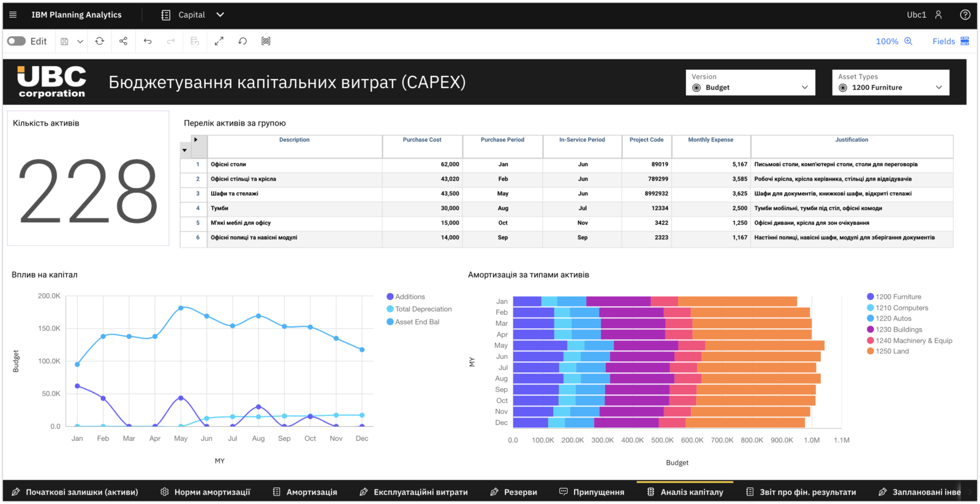Screen dimensions: 980x504
Task: Expand the table column header triangle
Action: tap(196, 140)
